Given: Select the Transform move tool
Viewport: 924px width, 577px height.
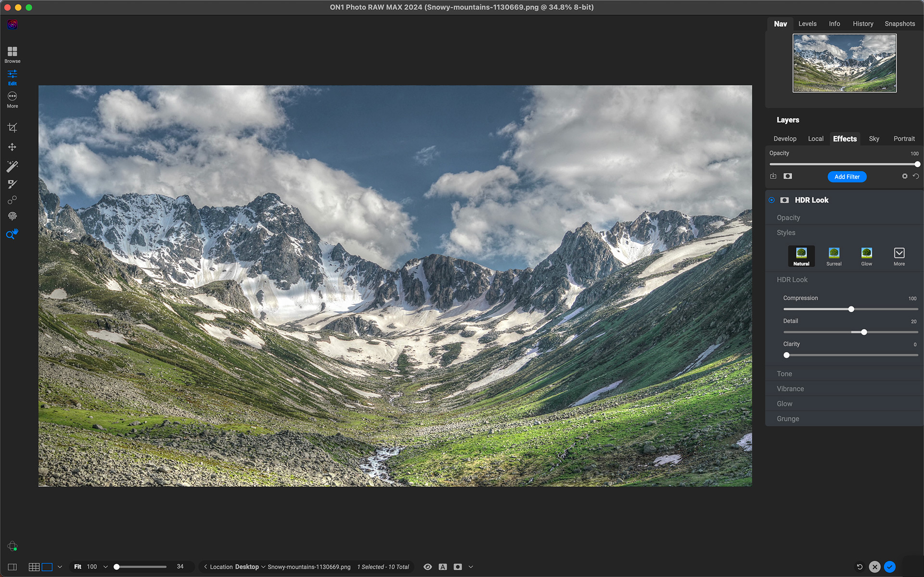Looking at the screenshot, I should click(x=12, y=147).
